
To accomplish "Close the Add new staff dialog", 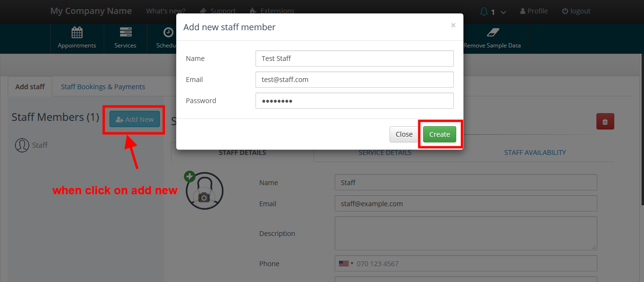I will coord(453,25).
